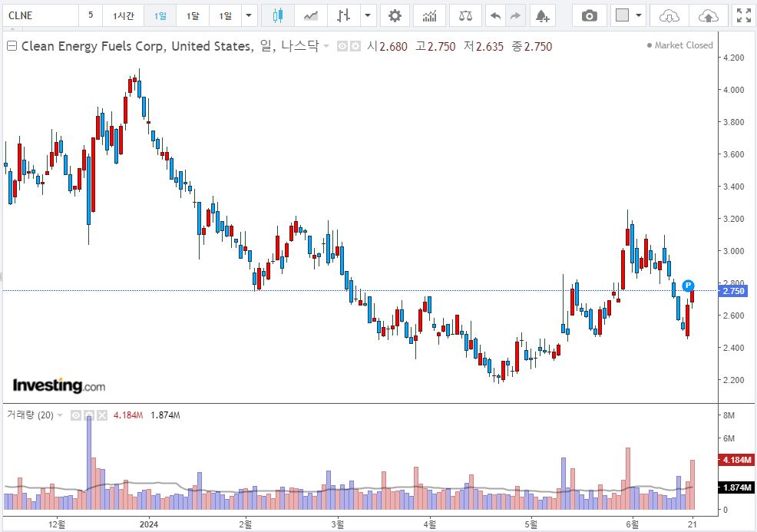Open the dropdown next to layout square

(x=639, y=15)
